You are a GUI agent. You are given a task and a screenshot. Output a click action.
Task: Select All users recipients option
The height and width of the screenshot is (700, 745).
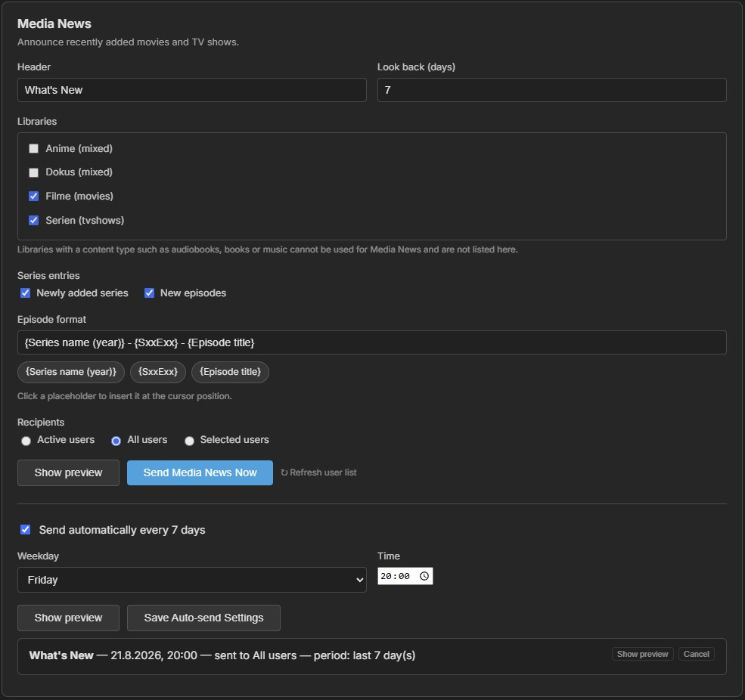click(x=116, y=441)
